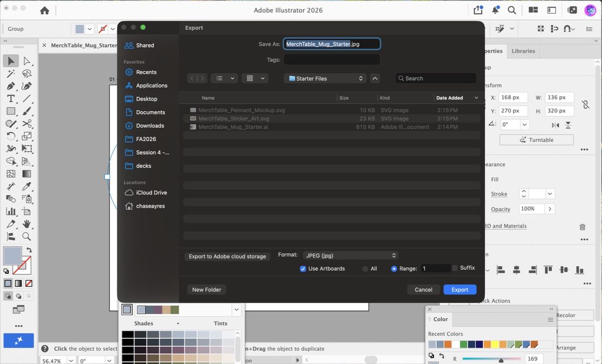The image size is (602, 364).
Task: Click Export to Adobe cloud storage
Action: point(227,257)
